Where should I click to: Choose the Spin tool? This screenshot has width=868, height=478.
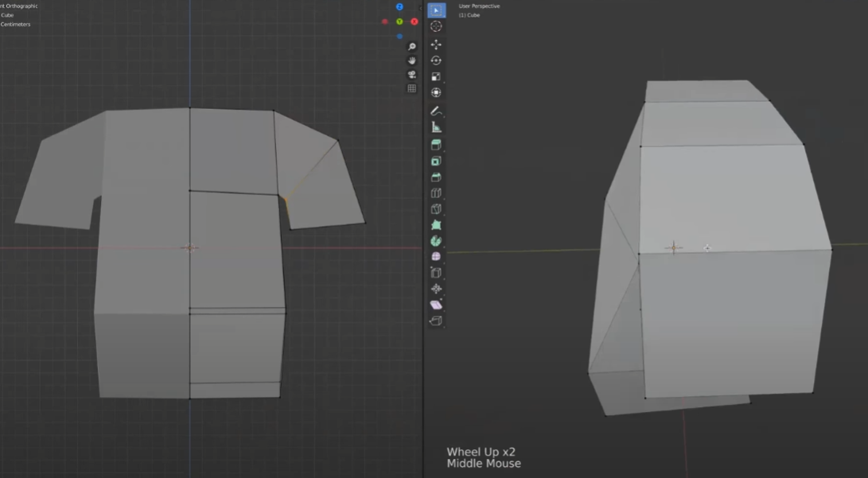coord(436,241)
